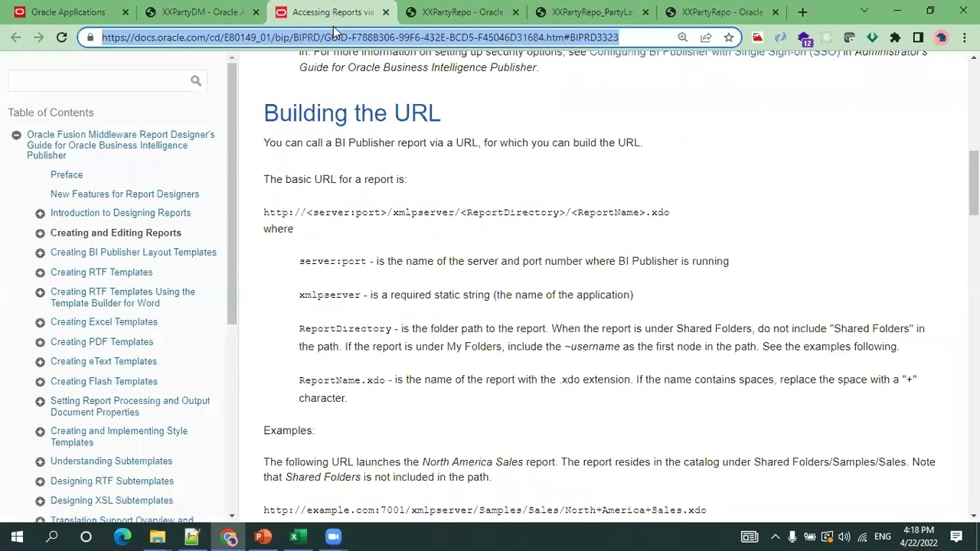The width and height of the screenshot is (980, 551).
Task: Expand the Creating Excel Templates node
Action: pos(40,322)
